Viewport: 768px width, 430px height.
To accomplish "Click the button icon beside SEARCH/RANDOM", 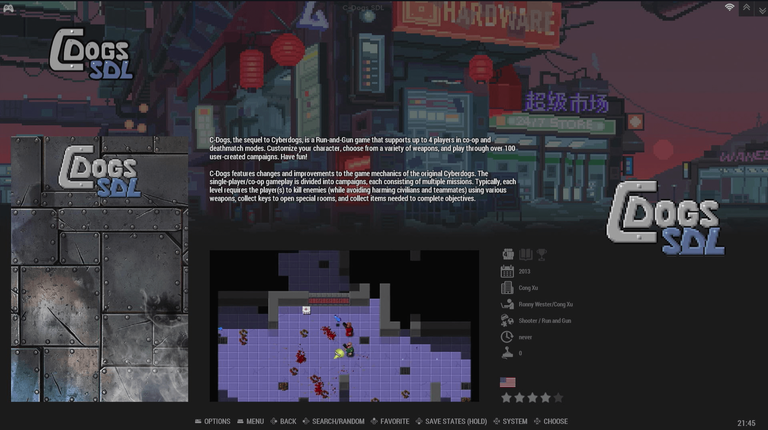I will (x=306, y=421).
